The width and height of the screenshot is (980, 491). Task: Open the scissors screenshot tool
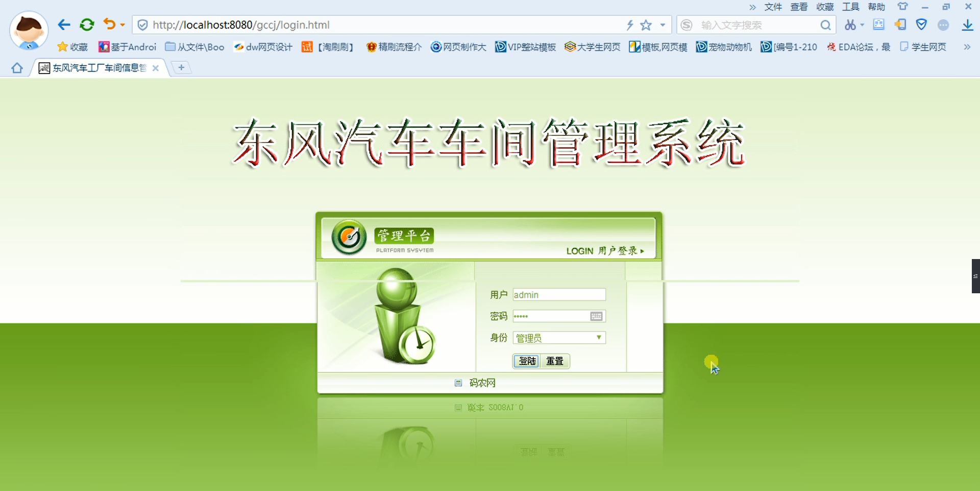850,25
